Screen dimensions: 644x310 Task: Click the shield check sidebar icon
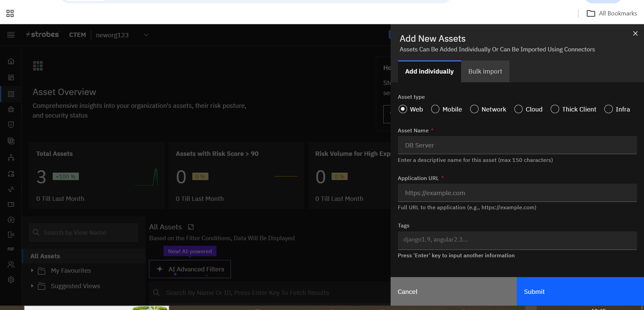click(x=11, y=125)
